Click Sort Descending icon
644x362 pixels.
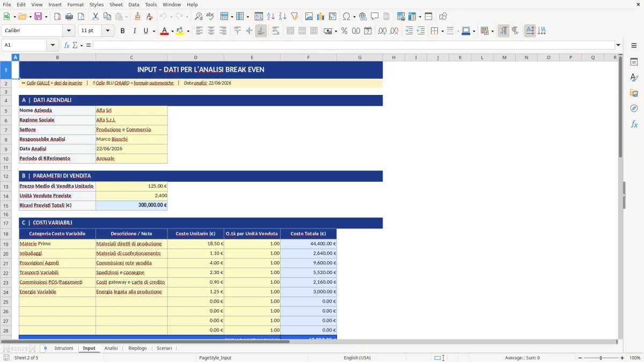(x=283, y=17)
